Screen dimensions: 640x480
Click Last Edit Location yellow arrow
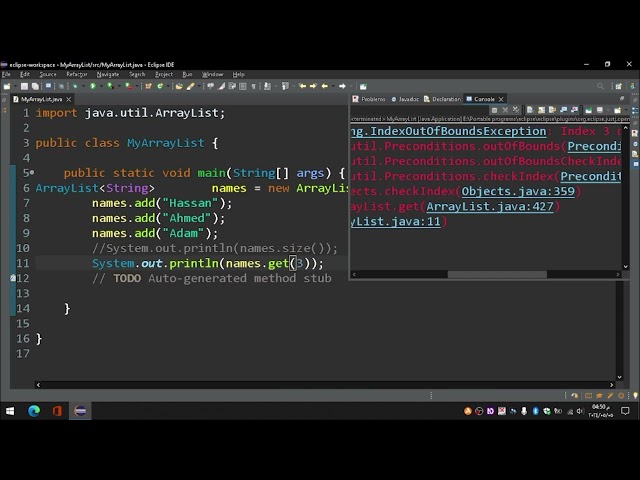302,86
